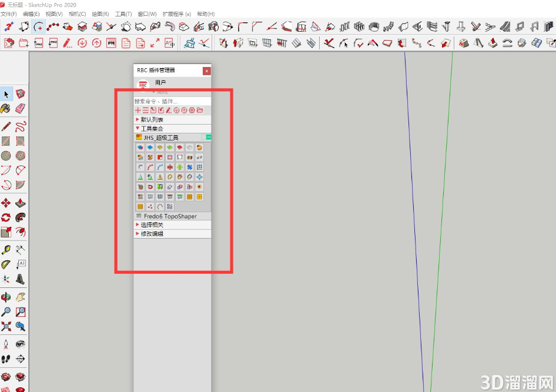Open the 文件(F) menu

coord(9,14)
